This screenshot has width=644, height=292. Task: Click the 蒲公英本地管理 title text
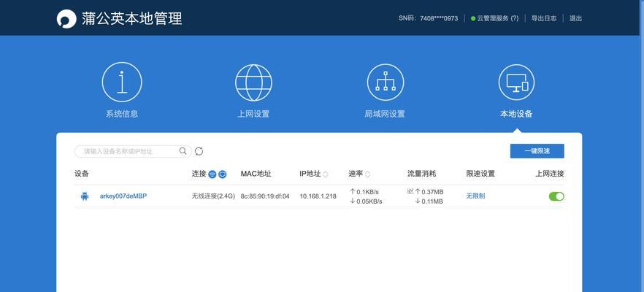click(132, 19)
